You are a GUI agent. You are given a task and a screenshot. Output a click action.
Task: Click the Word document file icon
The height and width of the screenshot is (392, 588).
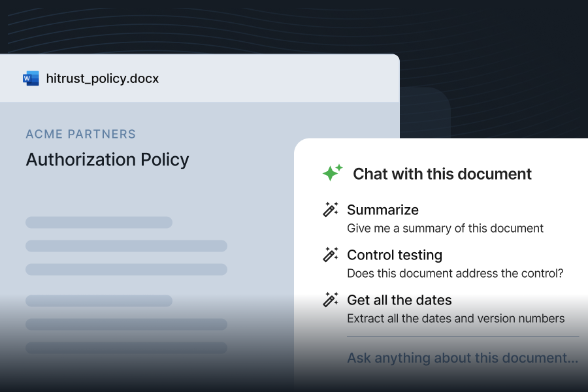[31, 78]
